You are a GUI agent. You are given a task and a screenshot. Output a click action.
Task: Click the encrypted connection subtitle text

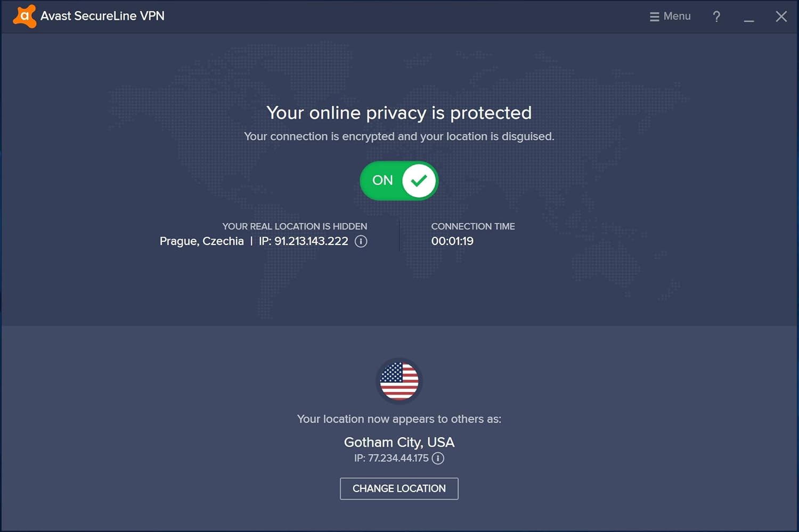(399, 136)
